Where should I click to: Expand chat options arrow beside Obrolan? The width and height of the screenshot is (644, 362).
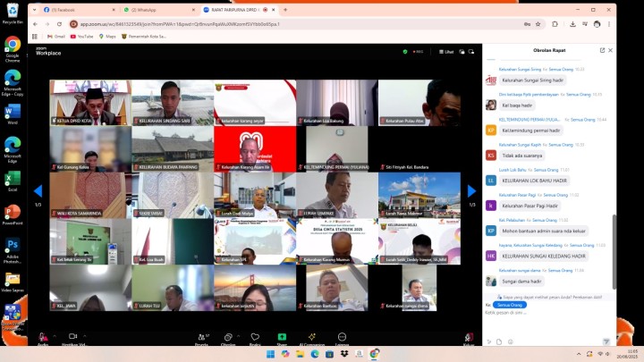pyautogui.click(x=238, y=336)
